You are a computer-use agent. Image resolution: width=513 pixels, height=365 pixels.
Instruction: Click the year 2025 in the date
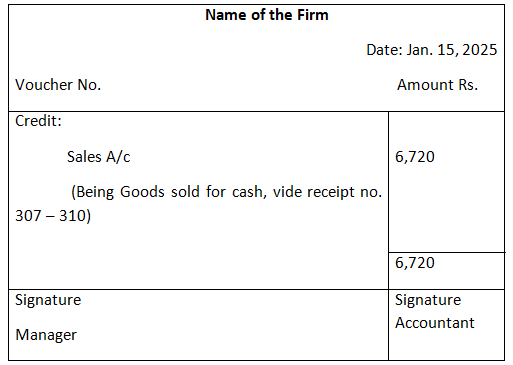[x=480, y=50]
